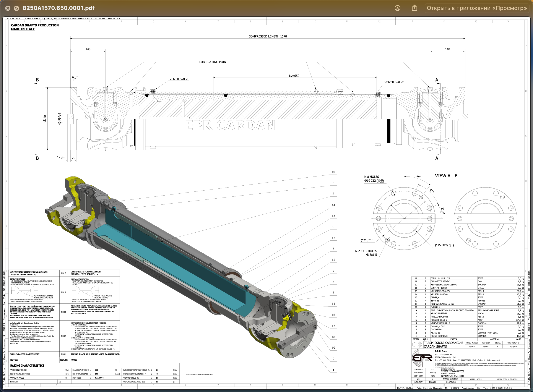Click the projection symbol beside TRASMISSIONI CARDANICHE
This screenshot has width=533, height=392.
point(417,345)
